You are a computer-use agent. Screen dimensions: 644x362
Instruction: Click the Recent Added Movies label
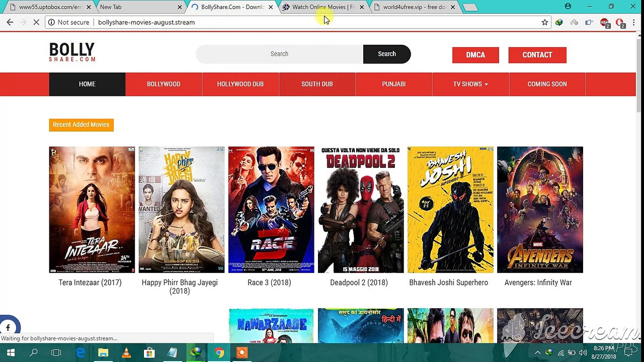[81, 125]
